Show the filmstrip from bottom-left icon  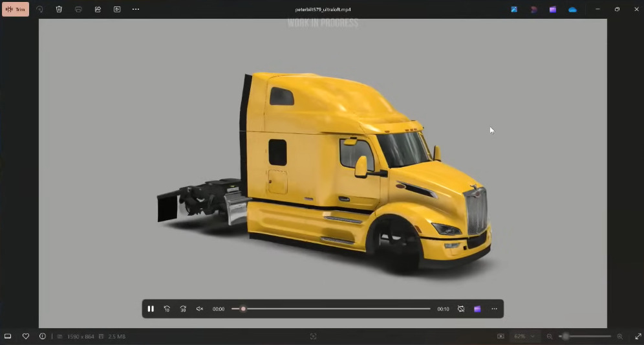coord(8,337)
